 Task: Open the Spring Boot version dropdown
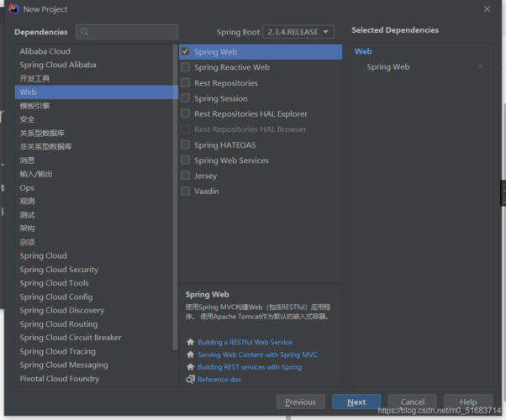click(298, 32)
